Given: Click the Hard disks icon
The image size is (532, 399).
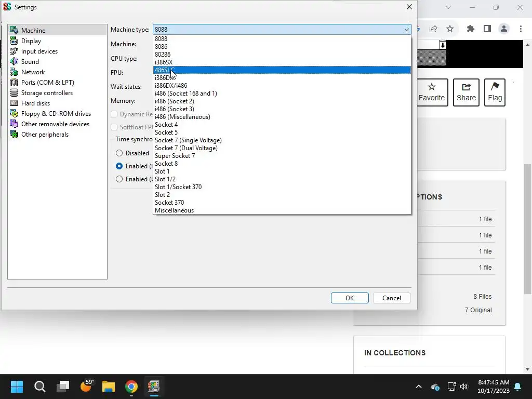Looking at the screenshot, I should click(14, 103).
